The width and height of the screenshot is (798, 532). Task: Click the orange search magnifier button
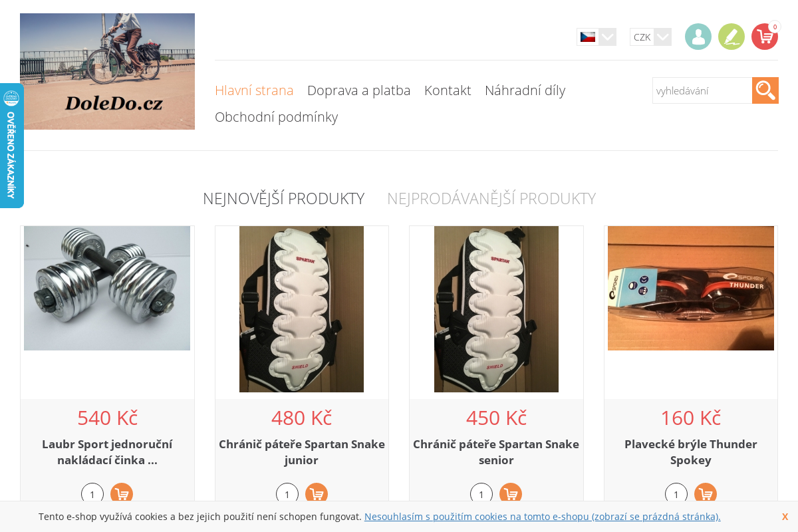click(765, 90)
